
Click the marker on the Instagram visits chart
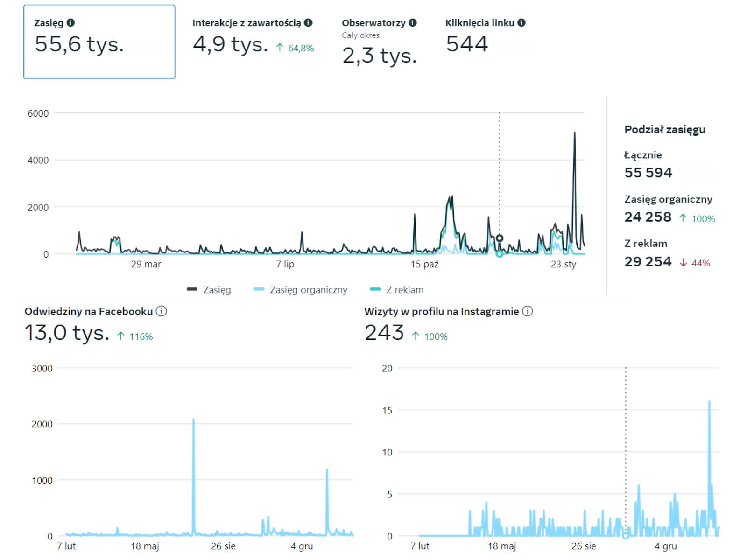click(x=626, y=536)
